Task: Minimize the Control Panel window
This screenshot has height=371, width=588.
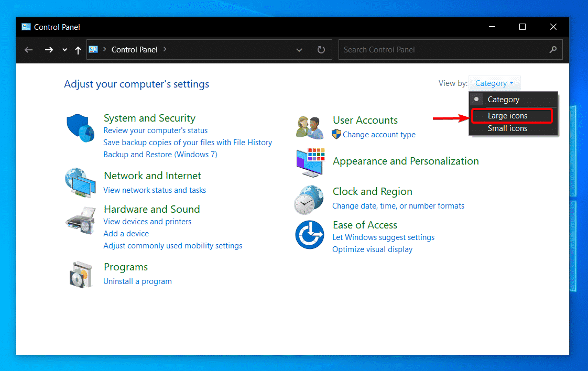Action: pos(492,27)
